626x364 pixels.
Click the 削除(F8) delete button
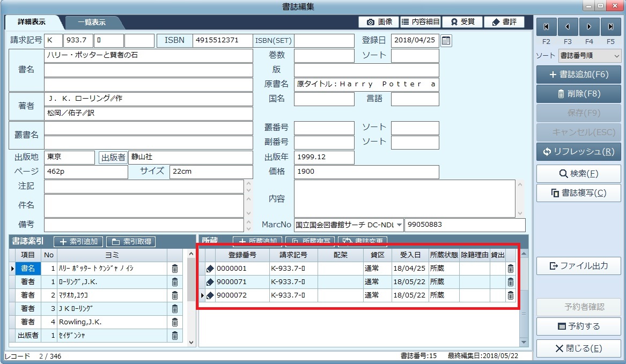578,94
